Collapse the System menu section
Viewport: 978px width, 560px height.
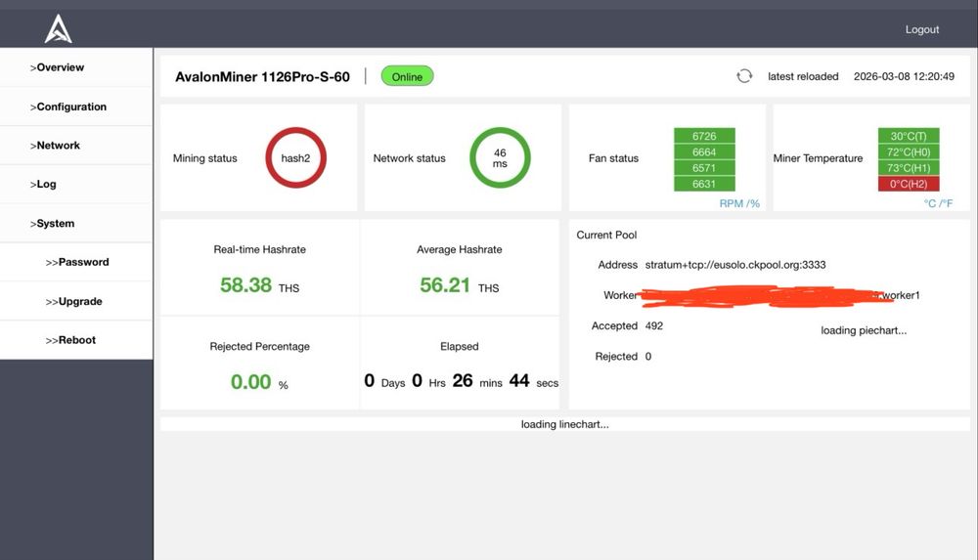pos(52,223)
